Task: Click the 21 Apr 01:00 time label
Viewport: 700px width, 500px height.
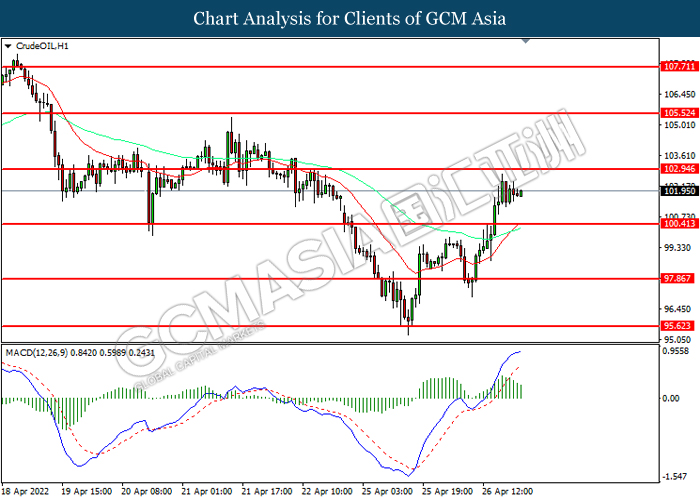Action: click(207, 492)
